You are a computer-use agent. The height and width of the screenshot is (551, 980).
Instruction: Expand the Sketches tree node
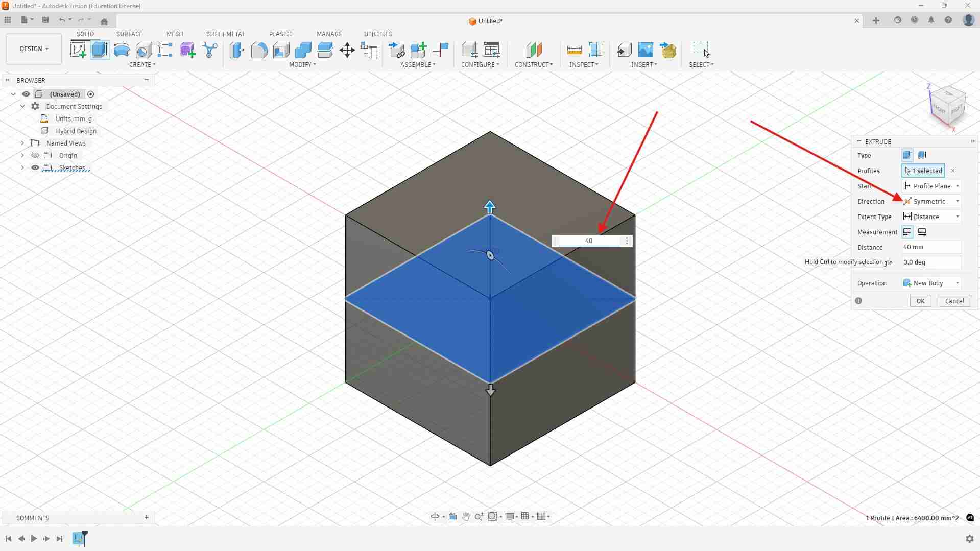[22, 167]
